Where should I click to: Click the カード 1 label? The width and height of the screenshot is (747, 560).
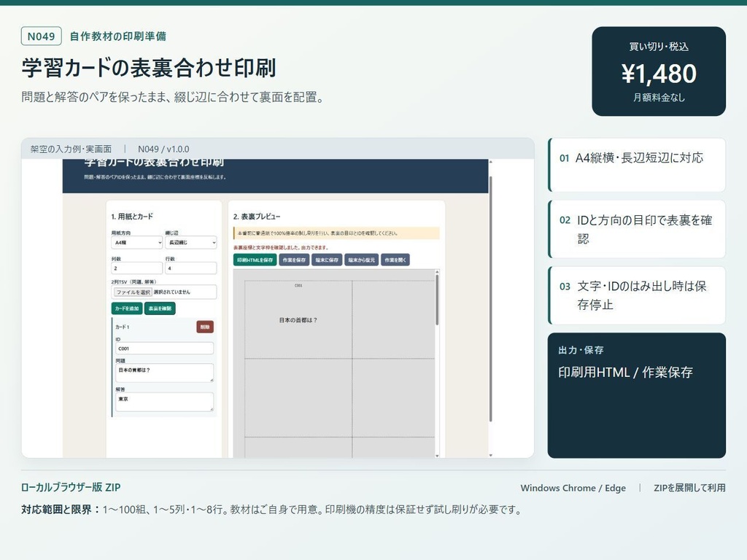click(x=122, y=327)
